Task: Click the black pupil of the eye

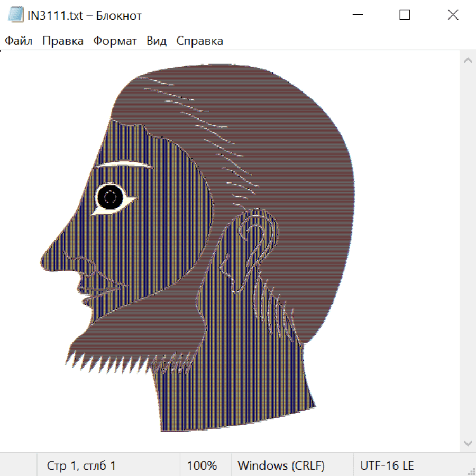Action: click(x=110, y=197)
